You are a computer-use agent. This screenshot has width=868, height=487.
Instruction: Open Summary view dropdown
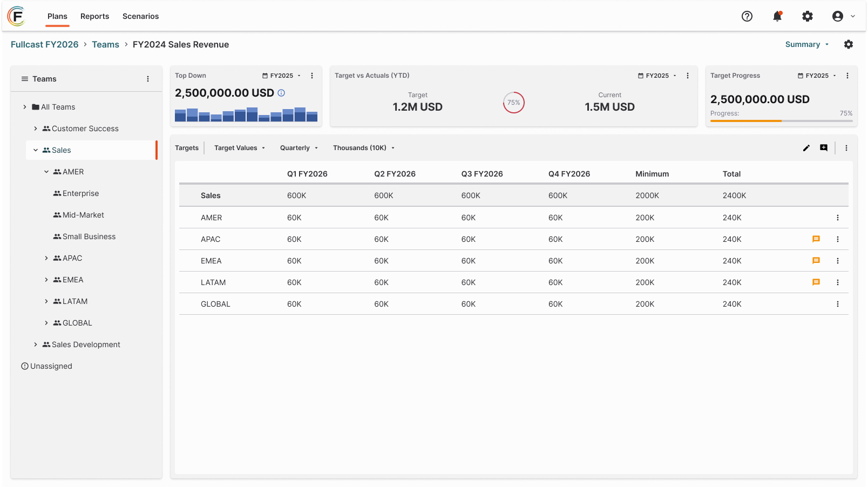[807, 44]
